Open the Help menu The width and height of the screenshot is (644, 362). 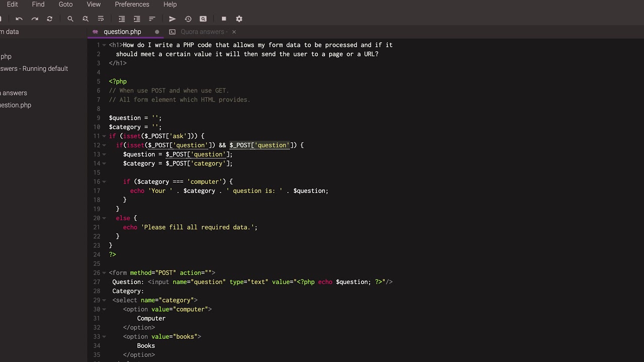(170, 4)
